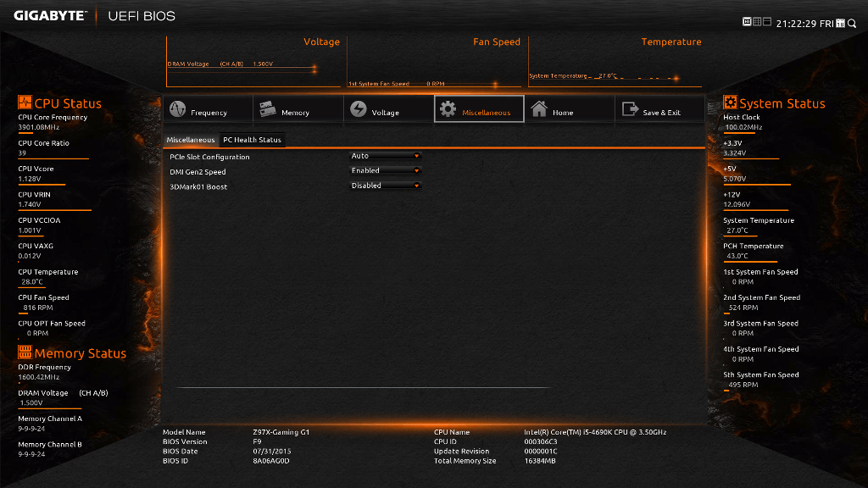Image resolution: width=868 pixels, height=488 pixels.
Task: Click the CPU Temperature value 28.0°C
Action: (x=32, y=282)
